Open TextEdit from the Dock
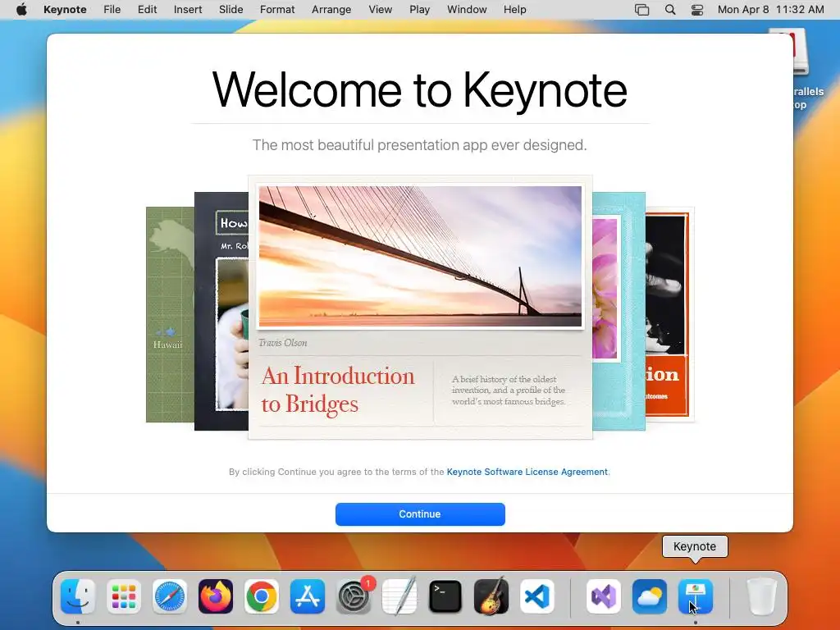Screen dimensions: 840x630 [x=399, y=596]
